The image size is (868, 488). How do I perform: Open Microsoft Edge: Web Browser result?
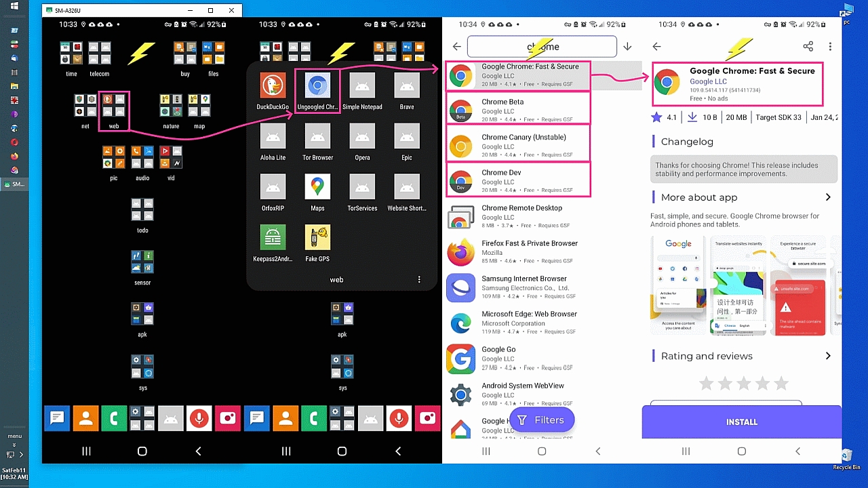pyautogui.click(x=542, y=323)
